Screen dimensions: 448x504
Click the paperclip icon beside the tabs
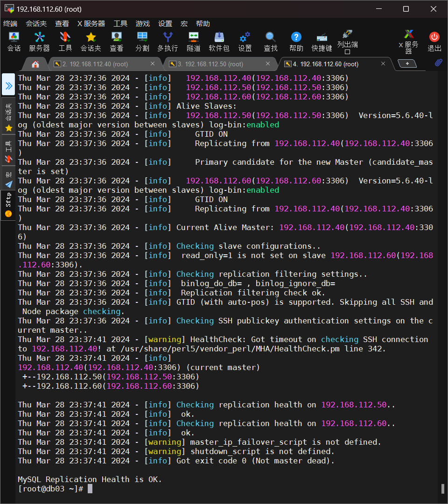(x=438, y=63)
